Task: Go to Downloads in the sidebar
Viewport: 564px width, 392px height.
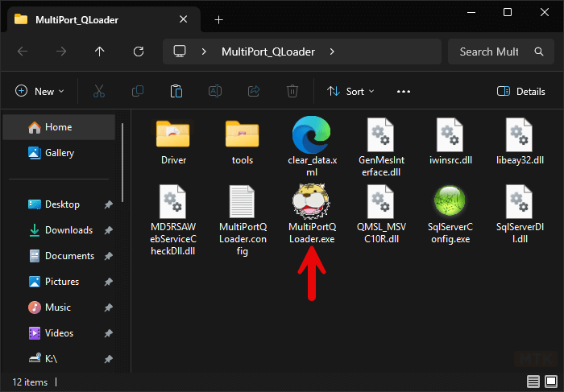Action: point(68,230)
